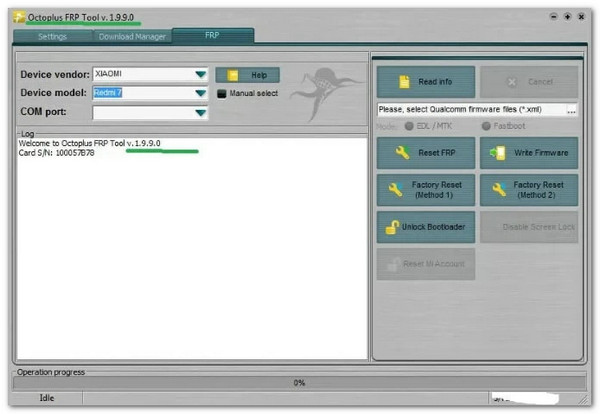Viewport: 600px width, 414px height.
Task: Minimize the Octoplus FRP Tool window
Action: 553,16
